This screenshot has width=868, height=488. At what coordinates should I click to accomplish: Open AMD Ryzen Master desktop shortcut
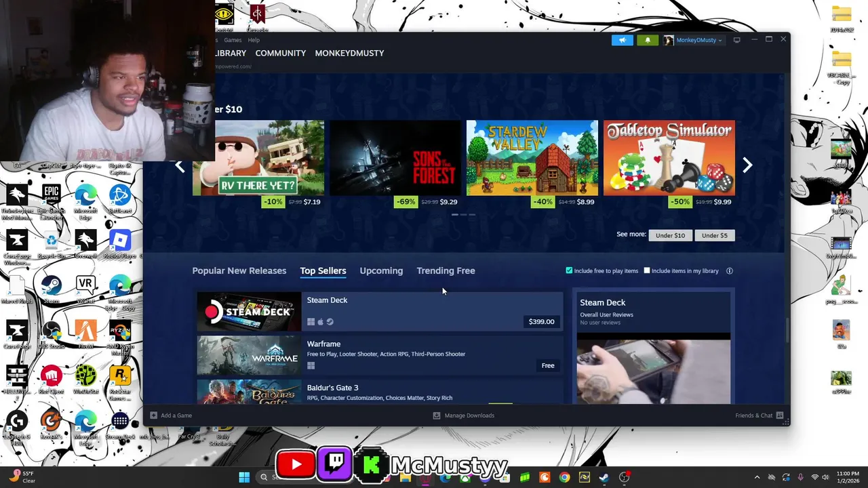pos(120,337)
